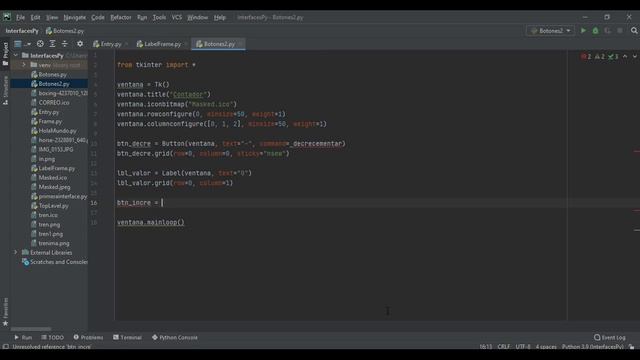Image resolution: width=640 pixels, height=360 pixels.
Task: Open the Code menu
Action: [98, 18]
